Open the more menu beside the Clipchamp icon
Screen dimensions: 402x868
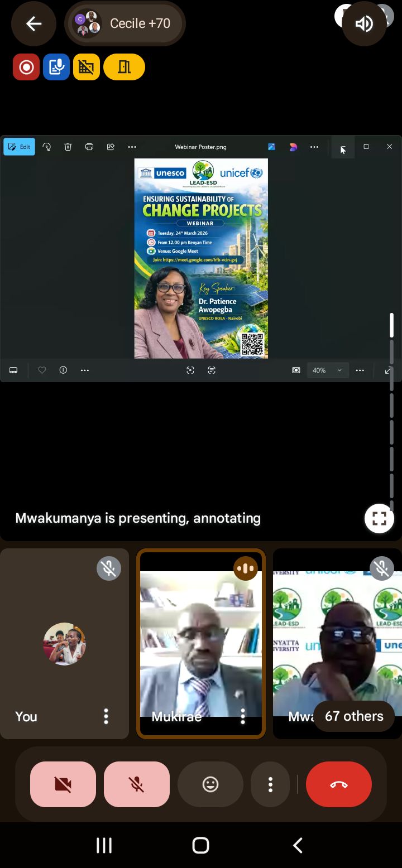coord(314,147)
